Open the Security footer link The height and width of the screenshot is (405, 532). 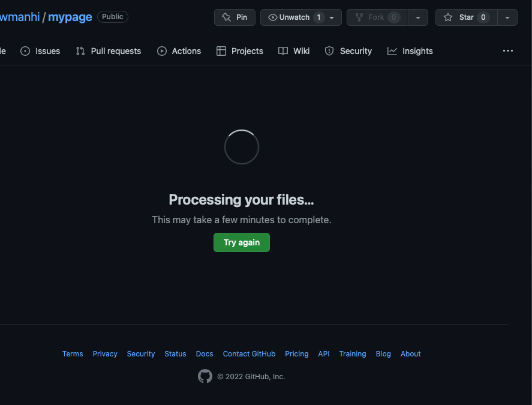[x=141, y=354]
